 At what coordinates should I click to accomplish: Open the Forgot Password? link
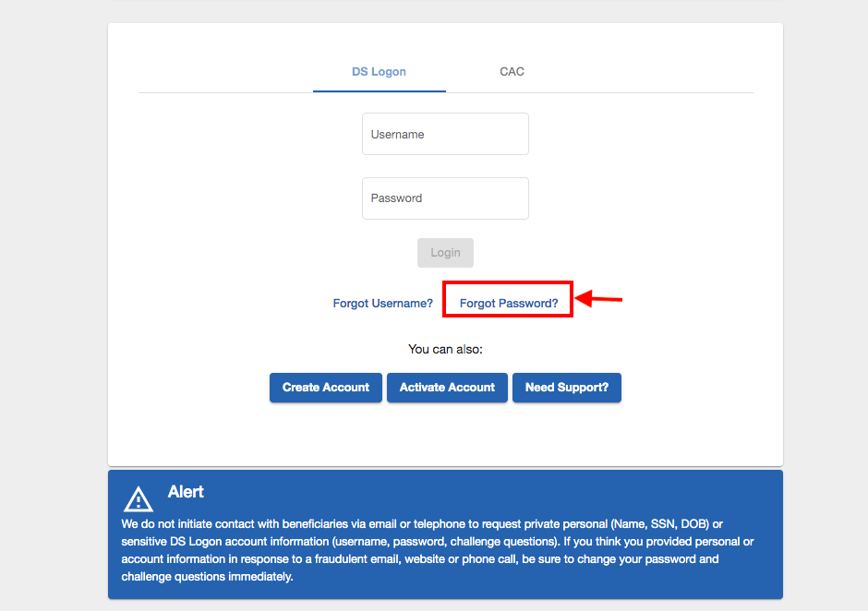click(x=509, y=304)
